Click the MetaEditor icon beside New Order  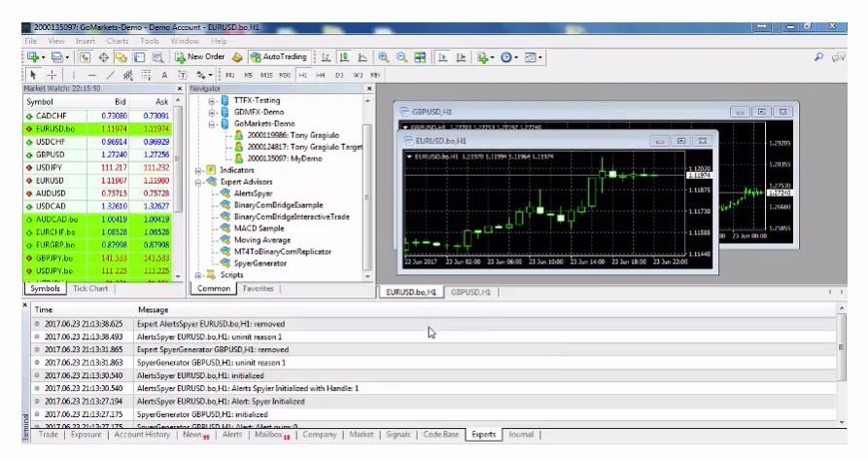pyautogui.click(x=238, y=57)
